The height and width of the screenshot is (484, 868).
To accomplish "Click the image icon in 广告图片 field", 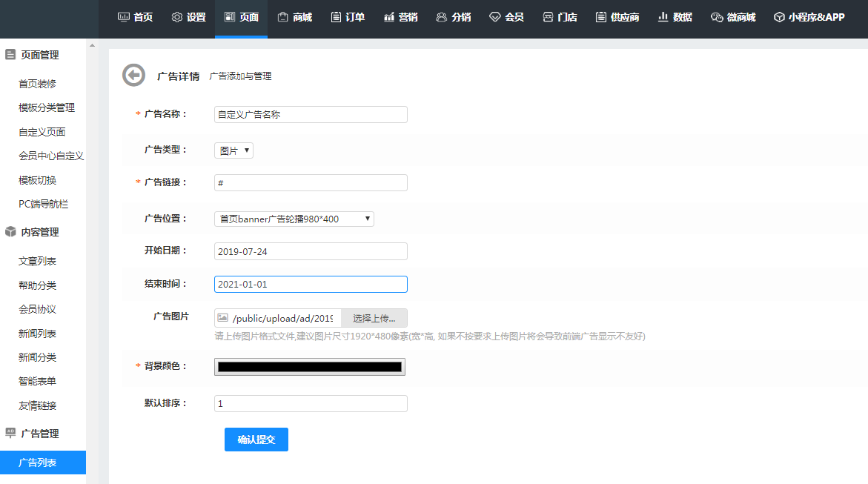I will [222, 318].
